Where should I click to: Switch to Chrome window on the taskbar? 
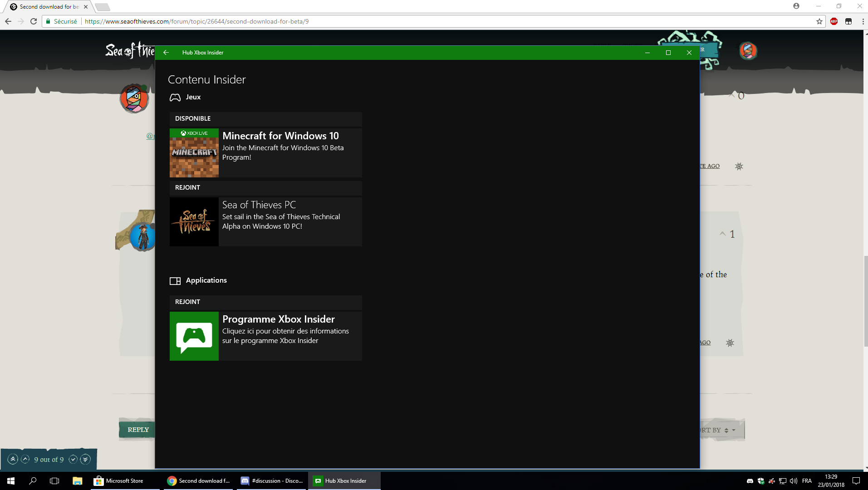199,481
